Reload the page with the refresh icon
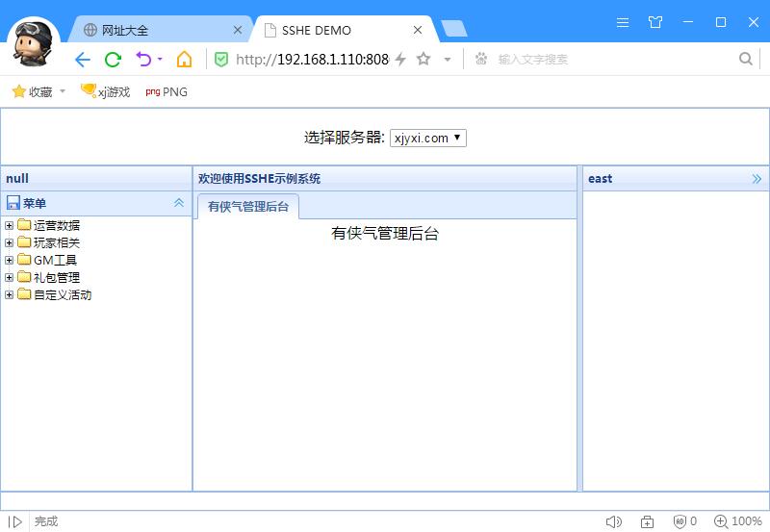770x532 pixels. click(x=113, y=60)
